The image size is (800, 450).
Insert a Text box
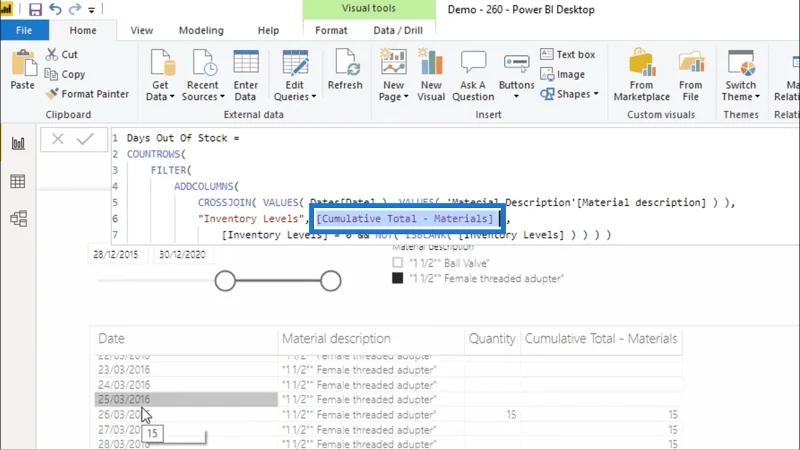(567, 54)
